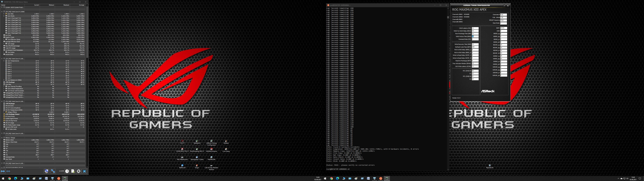Click the Gear Mode field in ASRock
The width and height of the screenshot is (644, 181).
pyautogui.click(x=504, y=23)
